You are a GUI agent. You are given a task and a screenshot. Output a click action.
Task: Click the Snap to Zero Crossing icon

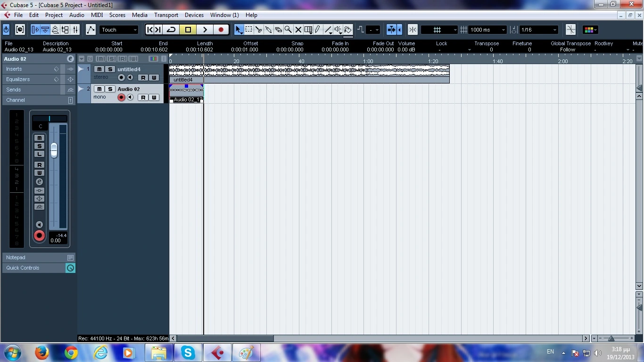pyautogui.click(x=570, y=30)
